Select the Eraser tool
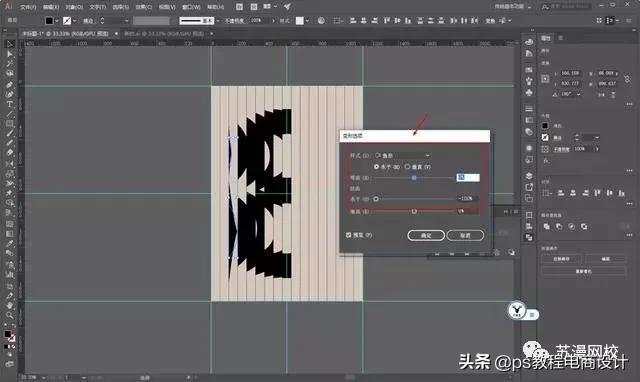Image resolution: width=640 pixels, height=382 pixels. point(10,153)
